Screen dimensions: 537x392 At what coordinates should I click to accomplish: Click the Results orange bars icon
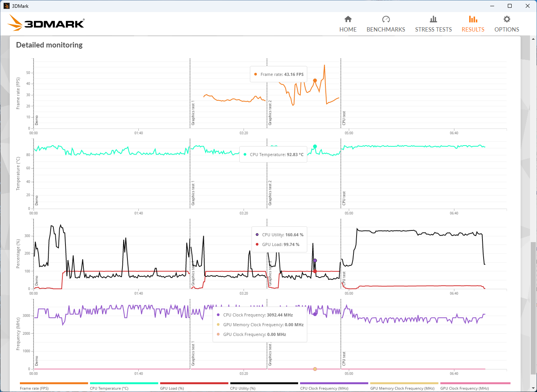click(x=473, y=19)
